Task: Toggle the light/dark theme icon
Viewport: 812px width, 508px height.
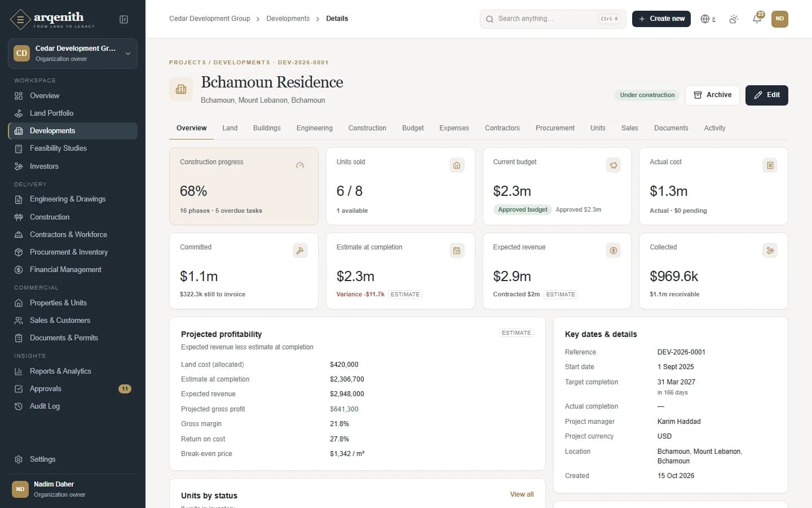Action: point(733,19)
